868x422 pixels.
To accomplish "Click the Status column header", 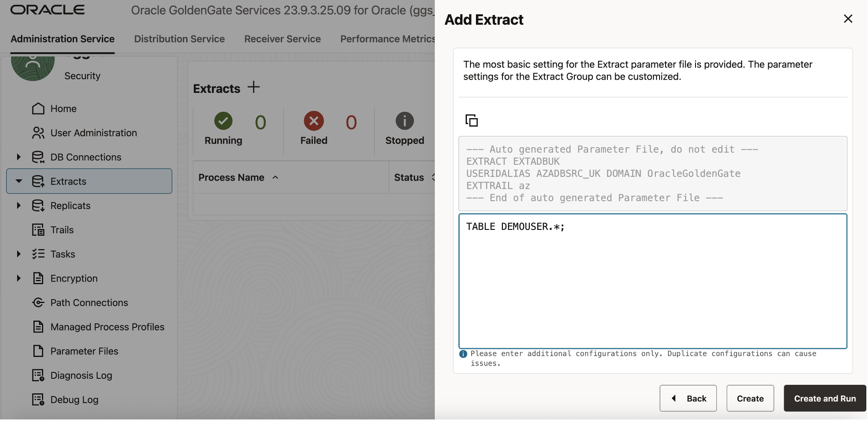I will (x=409, y=178).
